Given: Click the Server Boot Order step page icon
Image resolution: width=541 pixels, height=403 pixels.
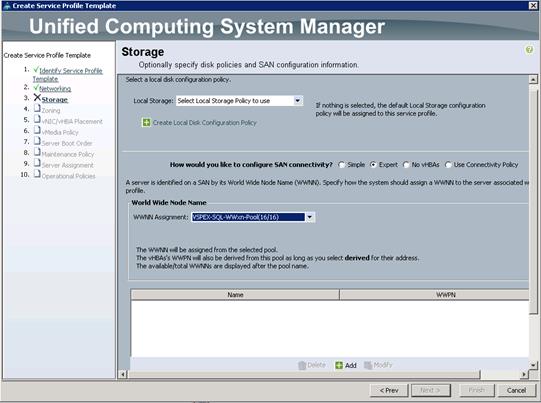Looking at the screenshot, I should 37,141.
